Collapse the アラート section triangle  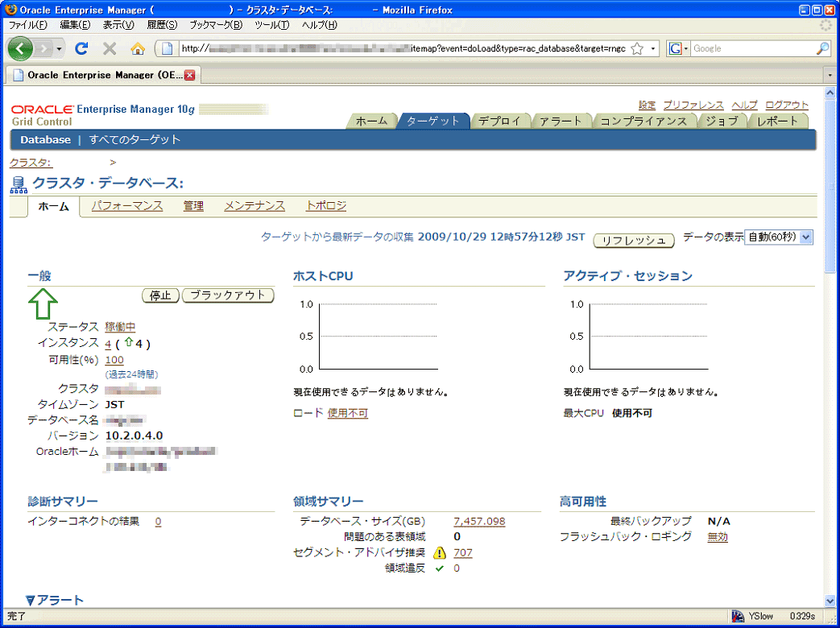[30, 601]
